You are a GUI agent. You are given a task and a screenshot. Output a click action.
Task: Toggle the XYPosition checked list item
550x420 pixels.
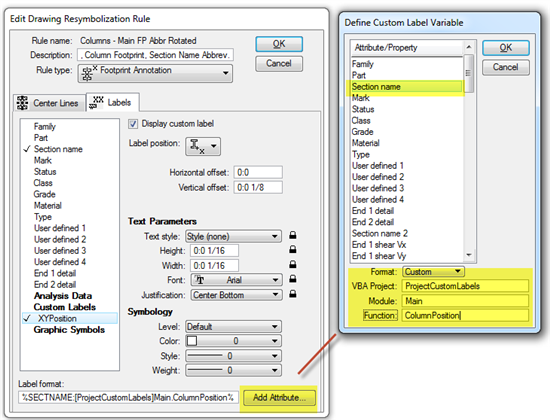[x=69, y=318]
